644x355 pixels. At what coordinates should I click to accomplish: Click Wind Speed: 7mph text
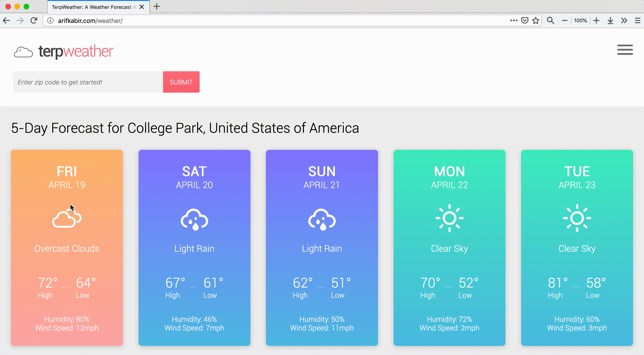coord(194,328)
